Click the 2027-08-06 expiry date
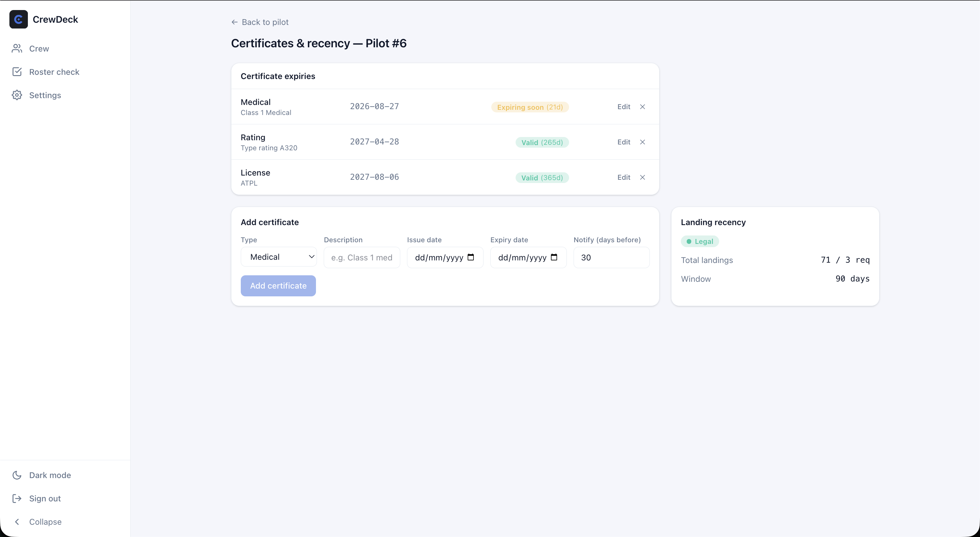This screenshot has width=980, height=537. coord(374,177)
